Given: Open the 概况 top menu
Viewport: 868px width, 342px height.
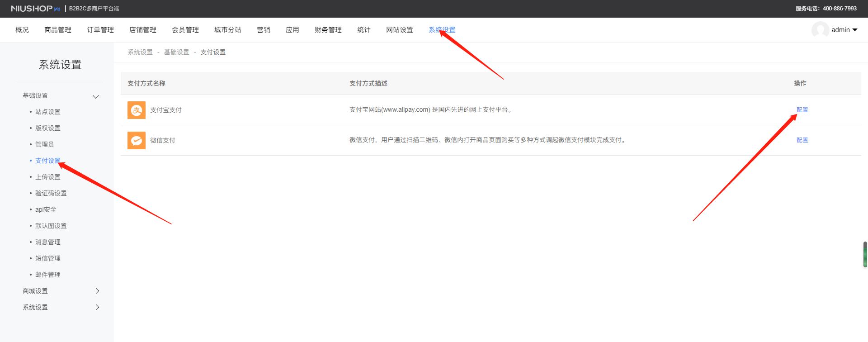Looking at the screenshot, I should pyautogui.click(x=22, y=30).
